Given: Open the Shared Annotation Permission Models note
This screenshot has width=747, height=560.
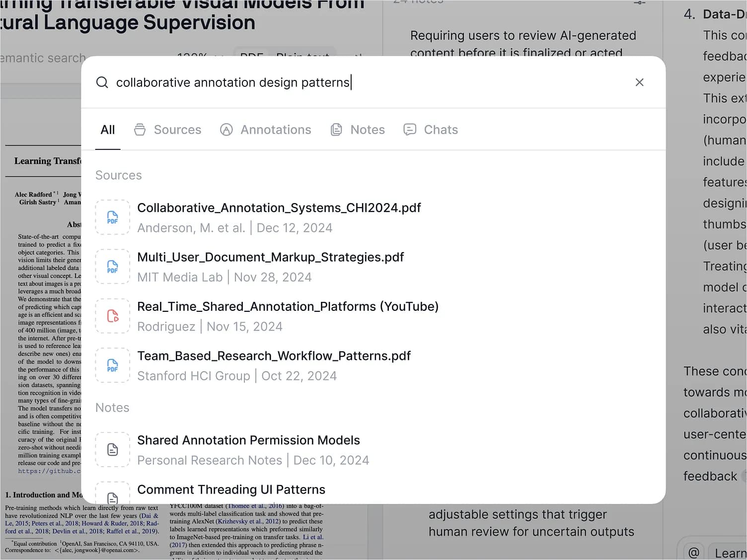Looking at the screenshot, I should (248, 440).
